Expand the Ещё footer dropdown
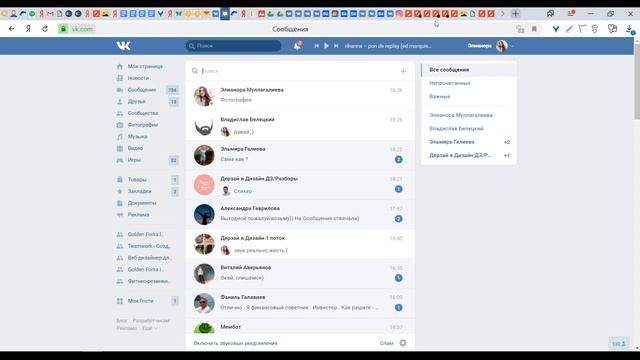The width and height of the screenshot is (640, 360). pos(149,328)
